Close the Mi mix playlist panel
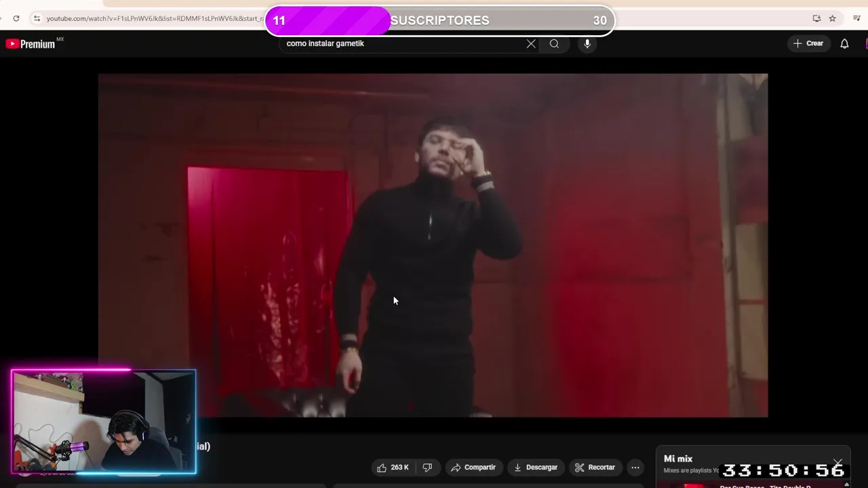This screenshot has width=868, height=488. (x=838, y=464)
